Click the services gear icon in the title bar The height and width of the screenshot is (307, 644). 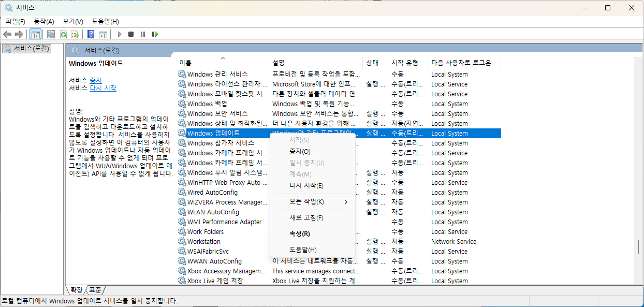click(8, 8)
